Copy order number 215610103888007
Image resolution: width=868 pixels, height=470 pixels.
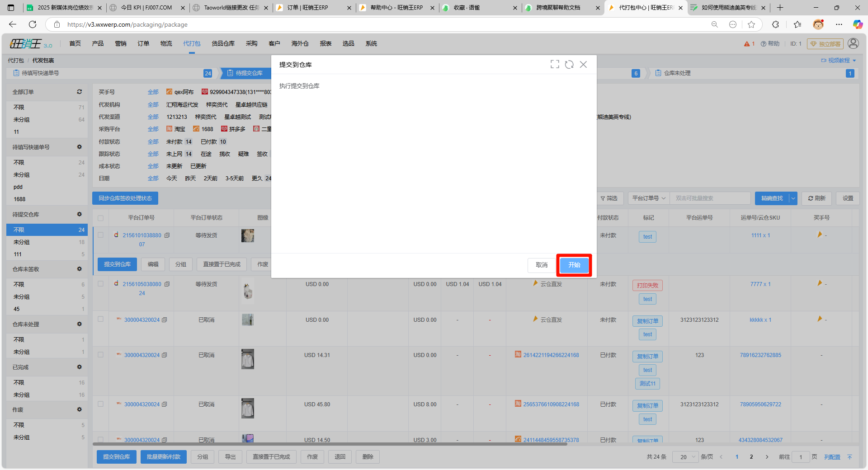coord(167,235)
